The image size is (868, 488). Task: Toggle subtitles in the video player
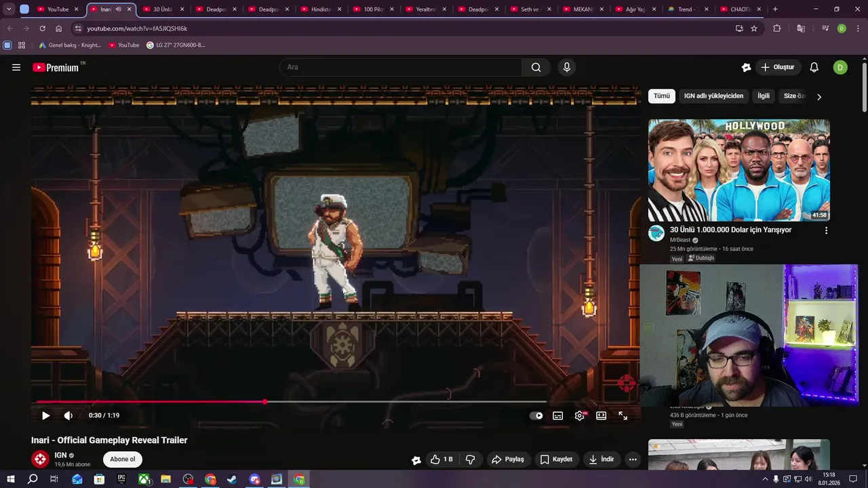click(558, 415)
